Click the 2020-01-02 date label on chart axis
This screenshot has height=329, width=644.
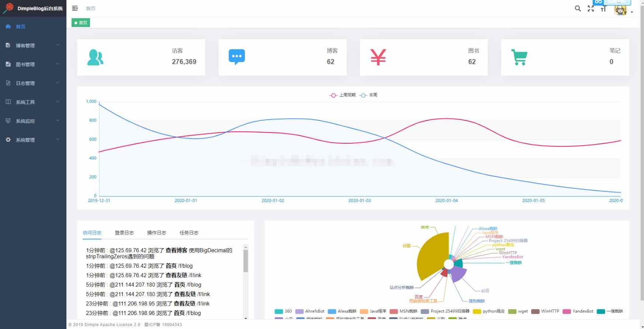273,201
